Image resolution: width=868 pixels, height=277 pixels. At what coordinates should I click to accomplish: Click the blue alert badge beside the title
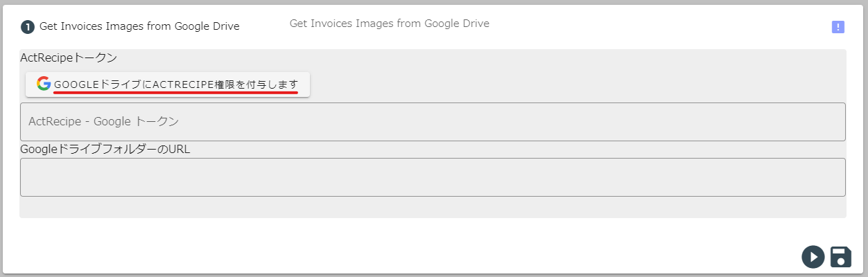838,27
